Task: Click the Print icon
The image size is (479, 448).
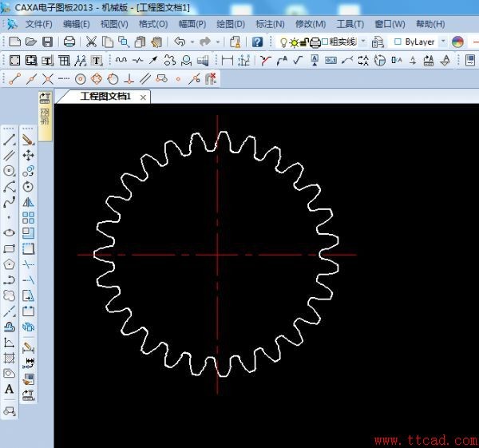Action: pyautogui.click(x=69, y=42)
